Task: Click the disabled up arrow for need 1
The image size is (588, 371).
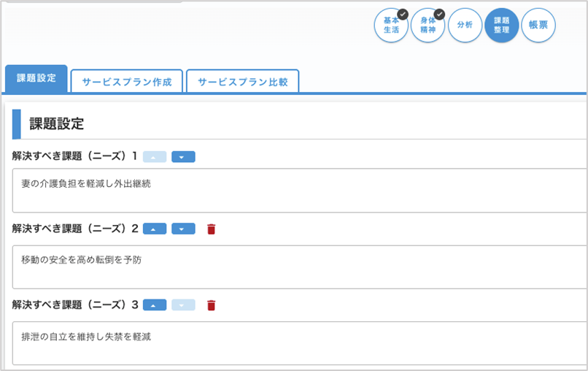Action: click(x=155, y=156)
